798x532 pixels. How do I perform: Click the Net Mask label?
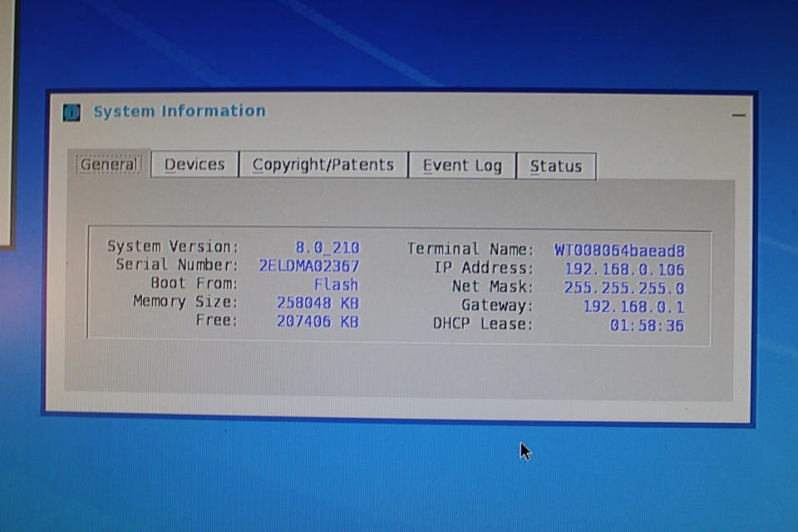coord(492,287)
